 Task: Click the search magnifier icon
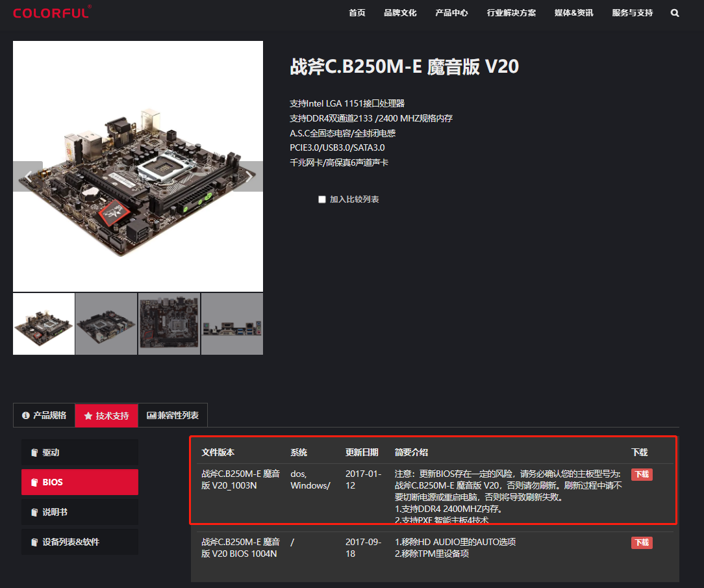click(x=674, y=13)
